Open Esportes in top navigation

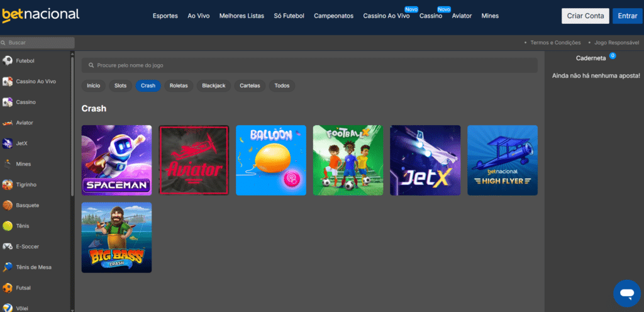click(x=165, y=16)
